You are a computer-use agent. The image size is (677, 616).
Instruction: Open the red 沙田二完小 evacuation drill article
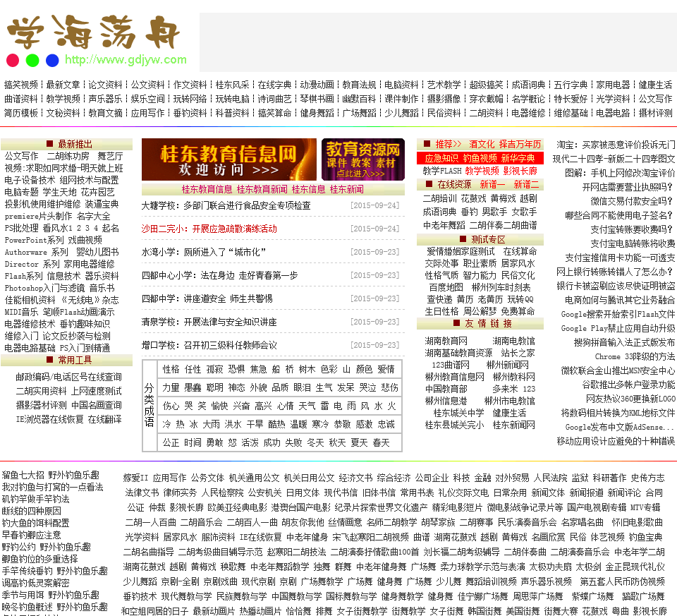point(209,229)
